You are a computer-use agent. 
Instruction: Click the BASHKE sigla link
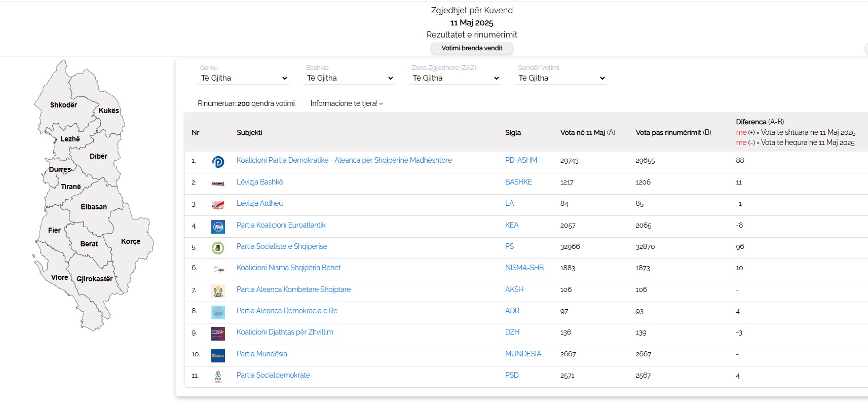pos(518,182)
